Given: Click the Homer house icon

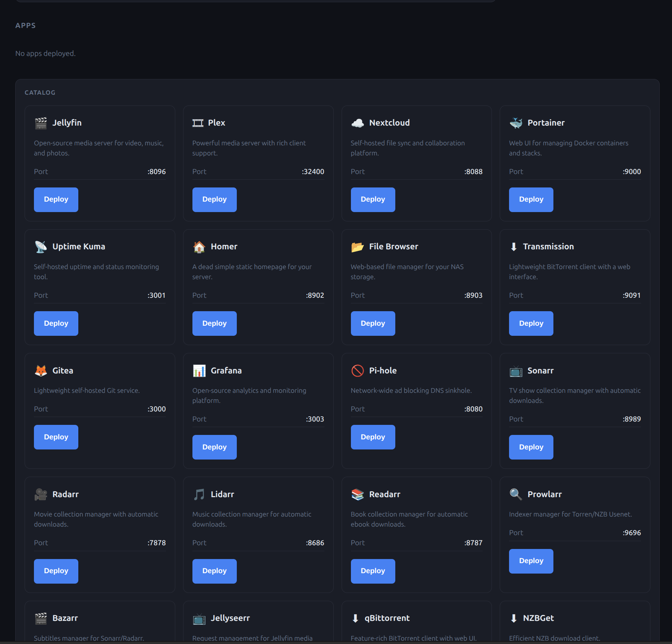Looking at the screenshot, I should 199,247.
